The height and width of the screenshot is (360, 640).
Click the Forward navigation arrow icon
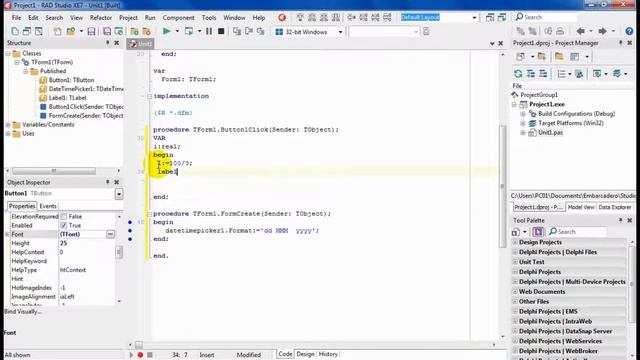pos(602,31)
